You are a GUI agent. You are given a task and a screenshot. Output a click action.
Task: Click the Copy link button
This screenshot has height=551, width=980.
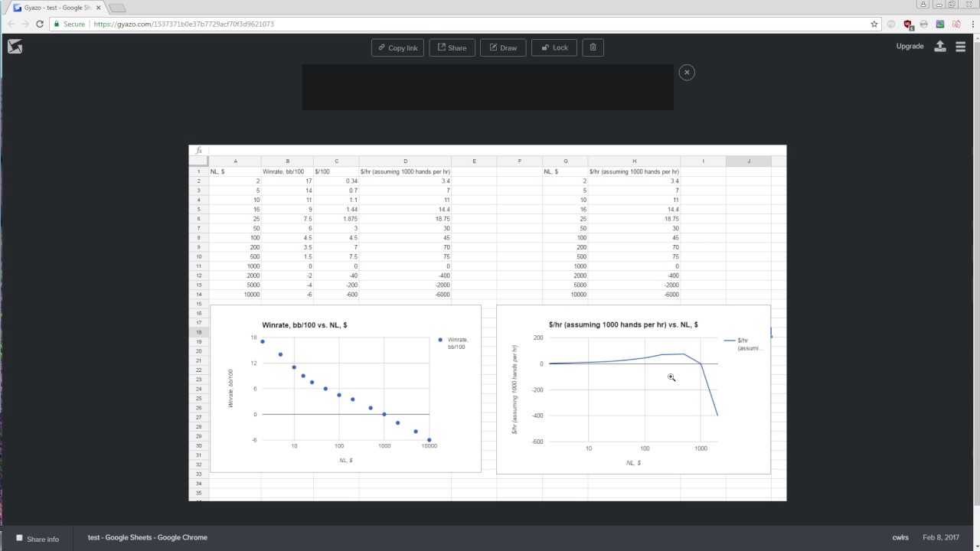pyautogui.click(x=397, y=47)
